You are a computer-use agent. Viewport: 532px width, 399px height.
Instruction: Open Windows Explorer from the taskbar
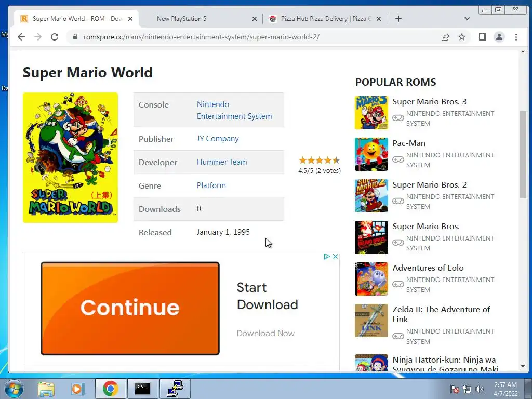pos(46,389)
